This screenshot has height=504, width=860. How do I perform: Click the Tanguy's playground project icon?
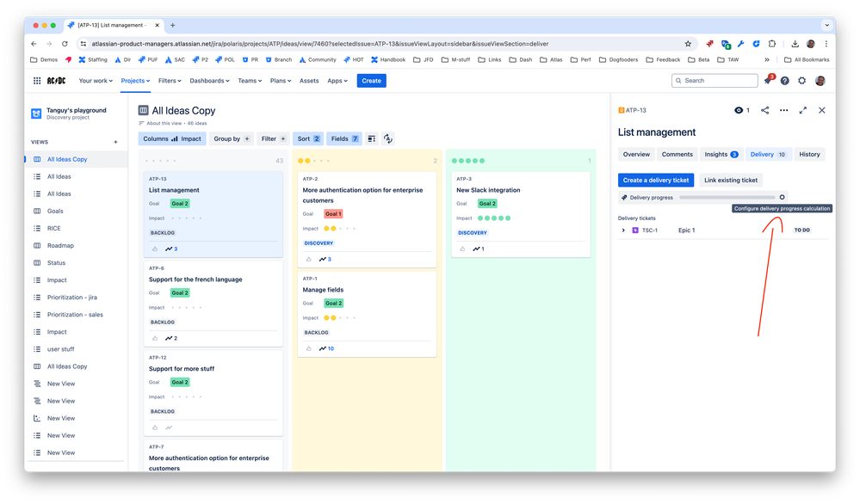[x=36, y=114]
